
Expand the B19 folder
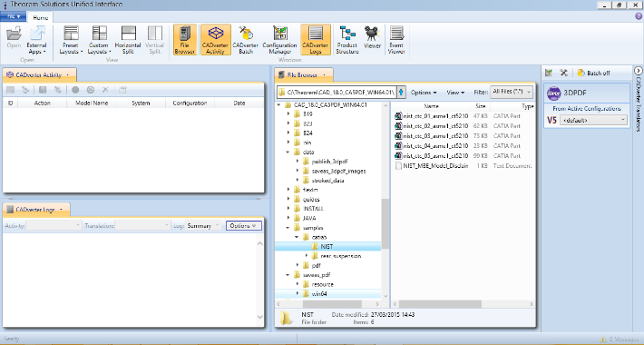coord(288,113)
